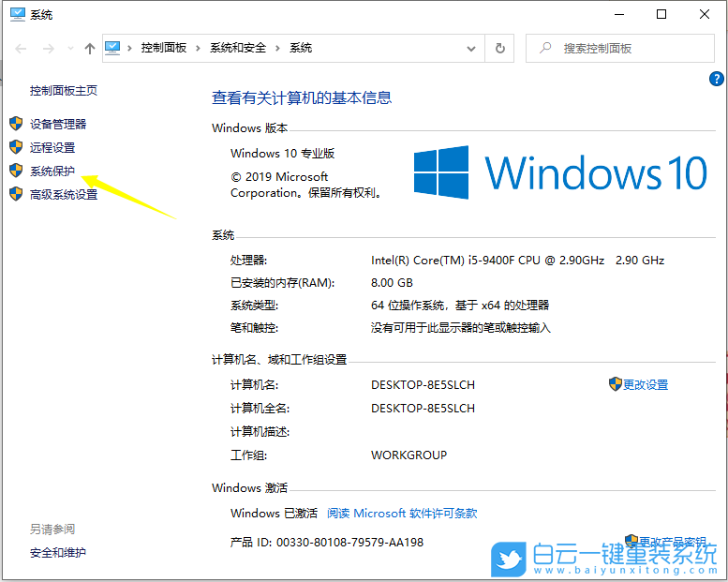Screen dimensions: 728x582
Task: Minimize the 系统 window
Action: click(619, 14)
